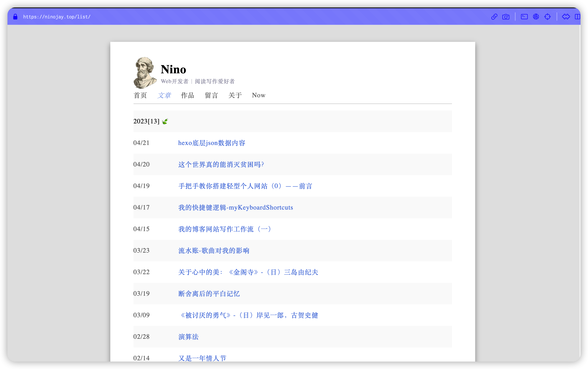The image size is (588, 369).
Task: Open the 演算法 article link
Action: click(188, 337)
